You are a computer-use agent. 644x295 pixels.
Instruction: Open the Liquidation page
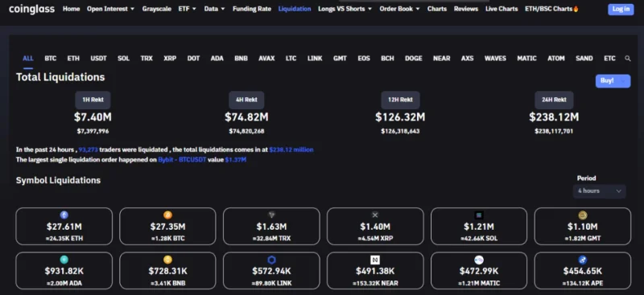[295, 9]
